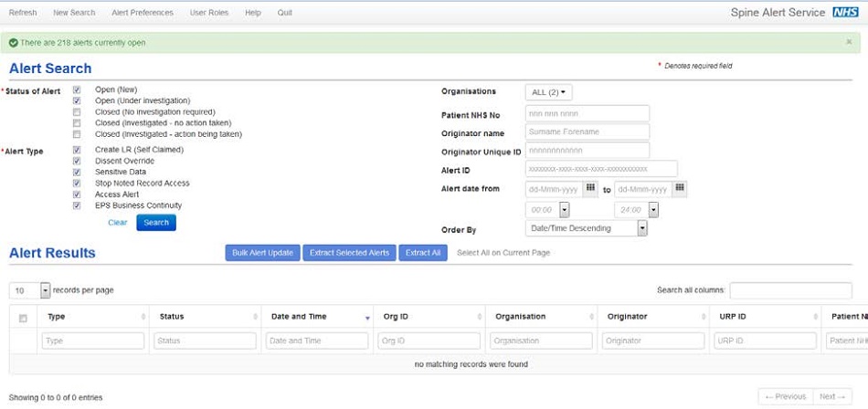Focus the URP ID filter field

click(765, 341)
